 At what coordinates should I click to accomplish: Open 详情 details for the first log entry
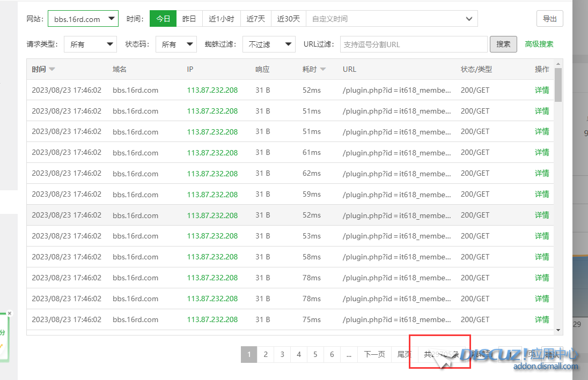click(542, 90)
